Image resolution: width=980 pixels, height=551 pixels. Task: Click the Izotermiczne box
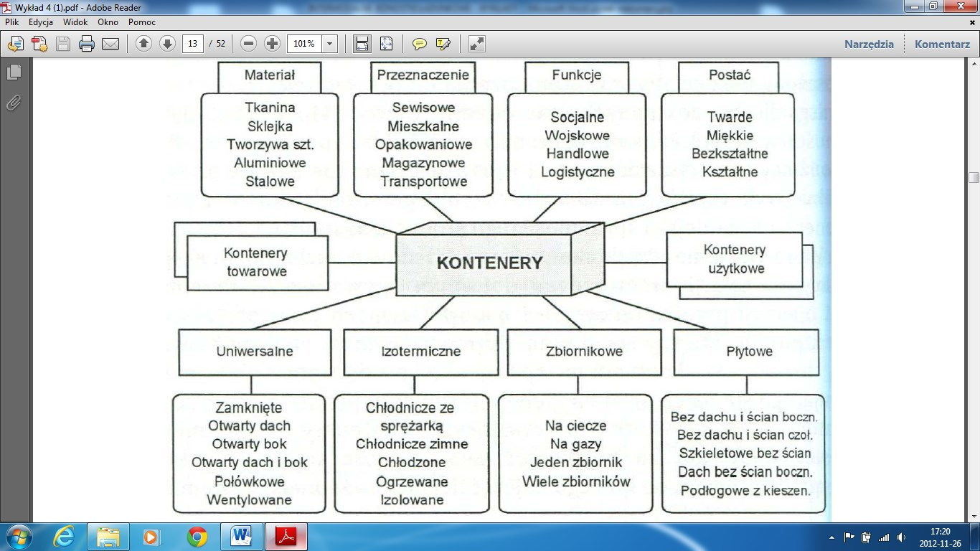[420, 352]
